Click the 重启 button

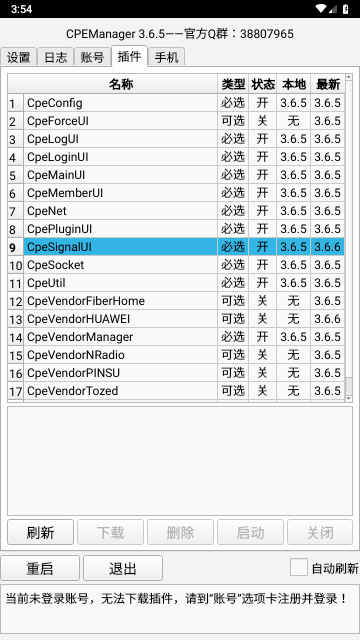click(x=40, y=568)
